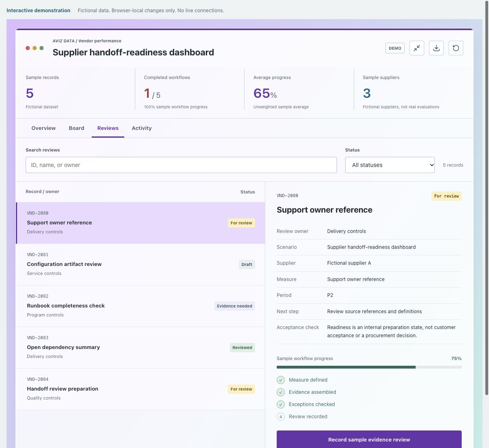This screenshot has width=489, height=448.
Task: Click the Sample records value 5
Action: 30,93
